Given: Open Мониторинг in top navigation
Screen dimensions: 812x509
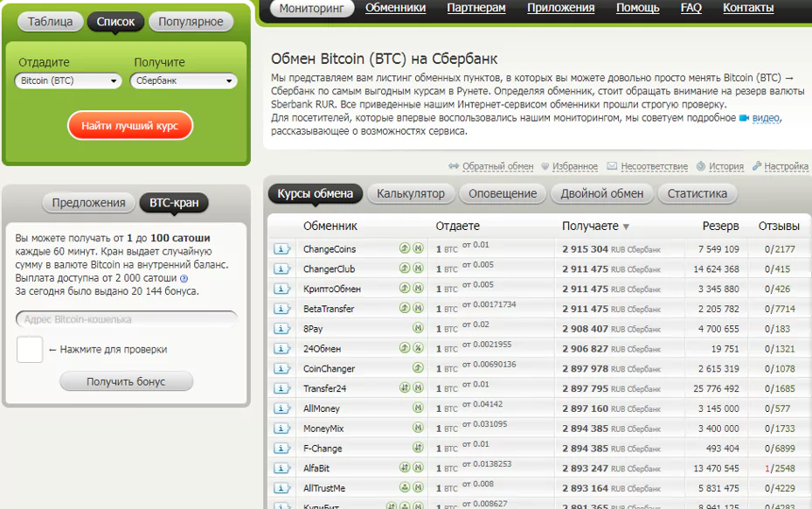Looking at the screenshot, I should [312, 8].
